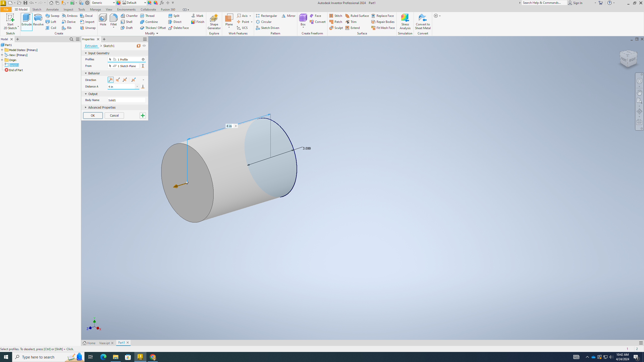Image resolution: width=644 pixels, height=362 pixels.
Task: Expand Advanced Properties section
Action: (x=86, y=107)
